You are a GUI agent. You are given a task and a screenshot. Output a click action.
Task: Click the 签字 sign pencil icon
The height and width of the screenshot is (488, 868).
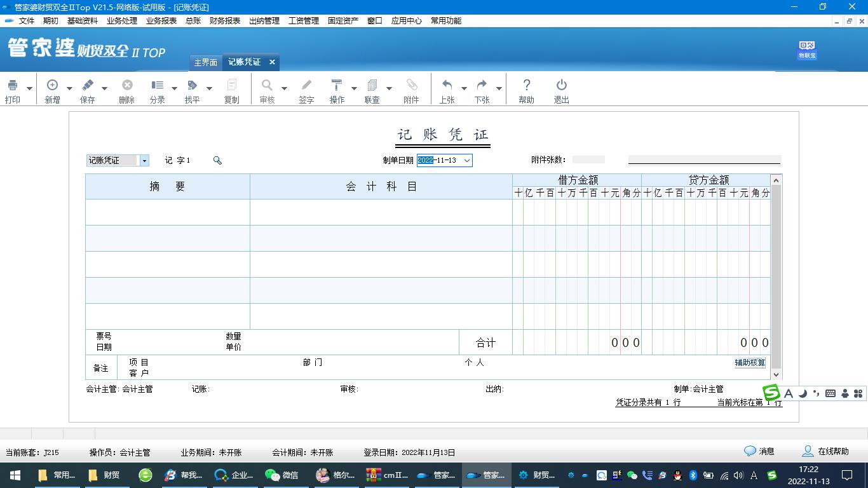(306, 85)
